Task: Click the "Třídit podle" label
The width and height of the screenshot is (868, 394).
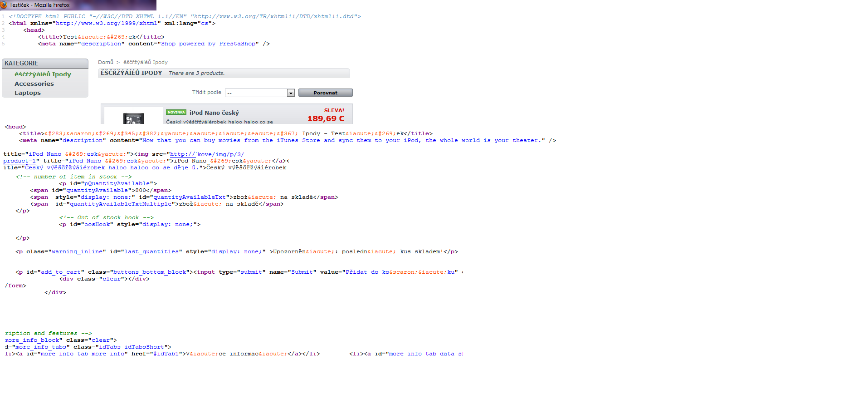Action: click(207, 92)
